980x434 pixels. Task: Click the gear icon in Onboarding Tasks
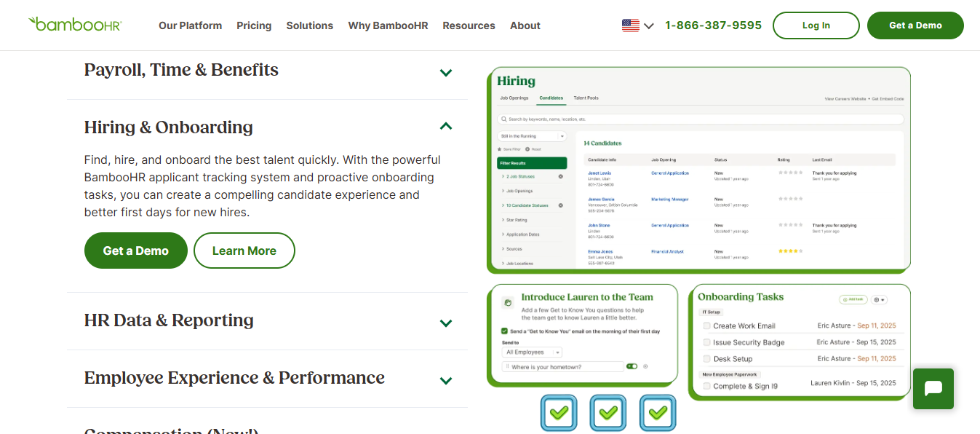879,299
